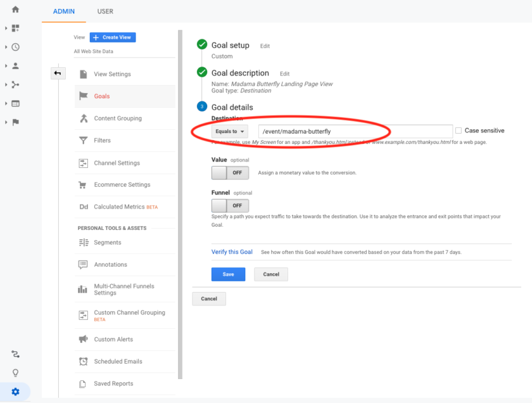The height and width of the screenshot is (403, 532).
Task: Enable the Funnel option
Action: pos(230,205)
